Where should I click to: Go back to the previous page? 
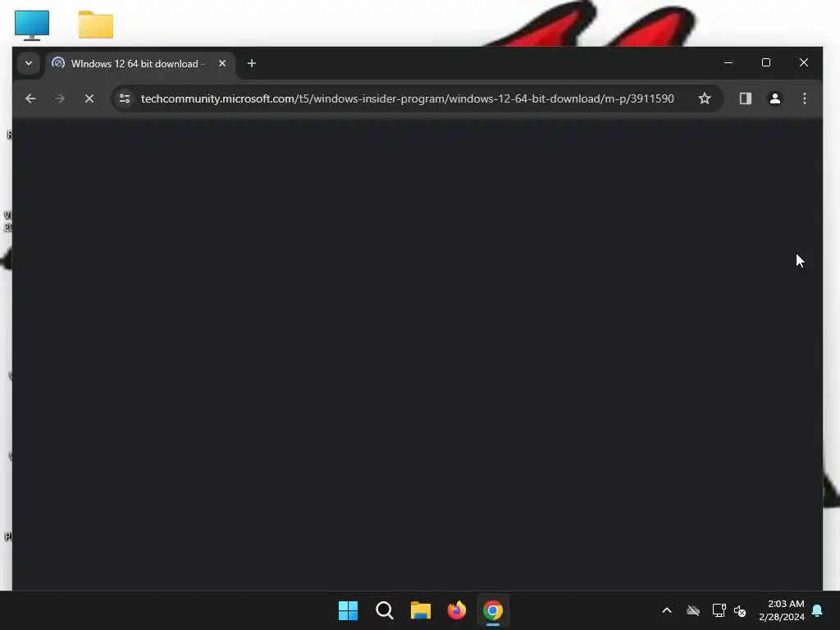pyautogui.click(x=30, y=98)
